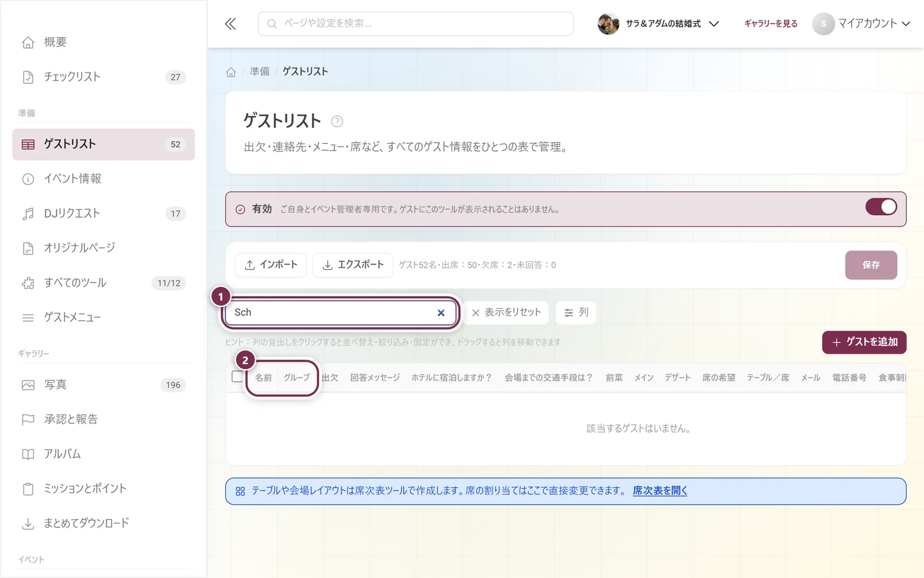Select イベント情報 in the sidebar
Image resolution: width=924 pixels, height=578 pixels.
pos(103,179)
